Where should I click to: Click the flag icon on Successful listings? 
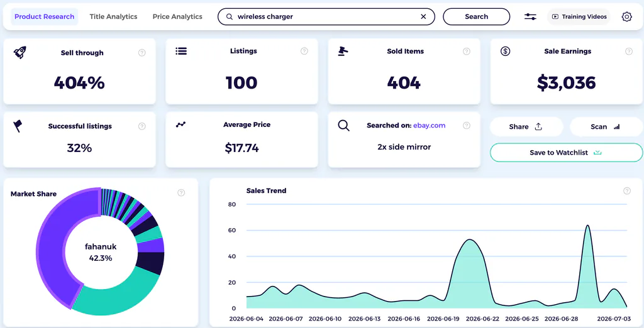[18, 126]
